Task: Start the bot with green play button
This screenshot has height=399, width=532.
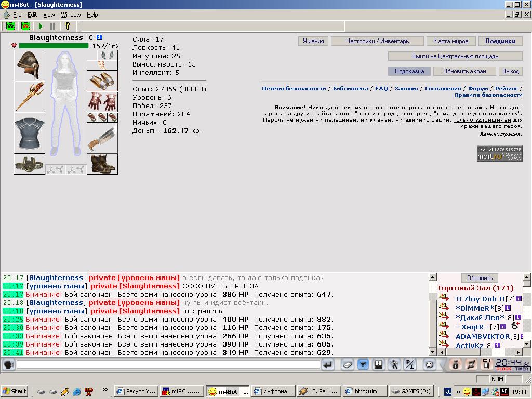Action: (x=41, y=26)
